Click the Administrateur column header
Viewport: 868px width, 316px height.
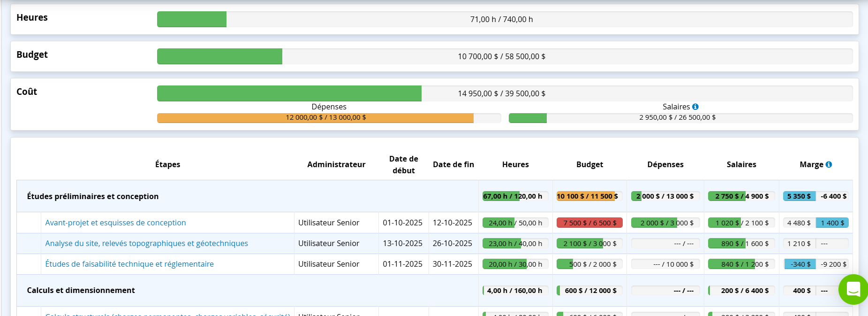[x=336, y=164]
